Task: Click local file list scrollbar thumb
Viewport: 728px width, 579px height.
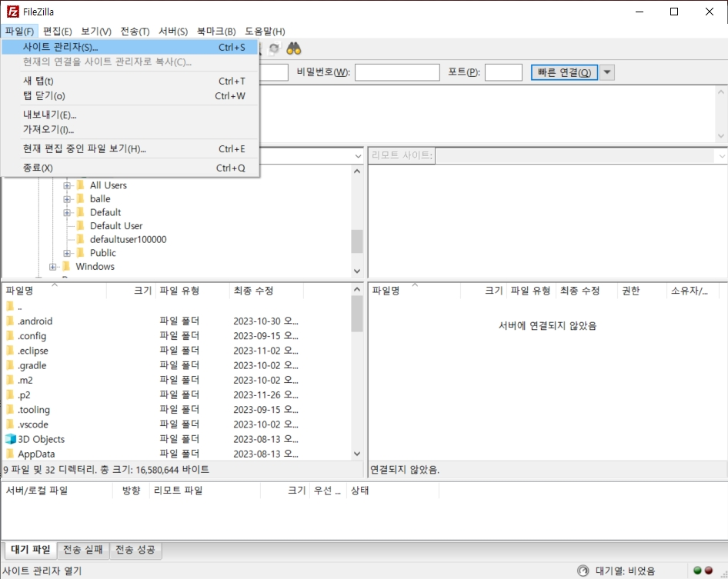Action: (x=356, y=314)
